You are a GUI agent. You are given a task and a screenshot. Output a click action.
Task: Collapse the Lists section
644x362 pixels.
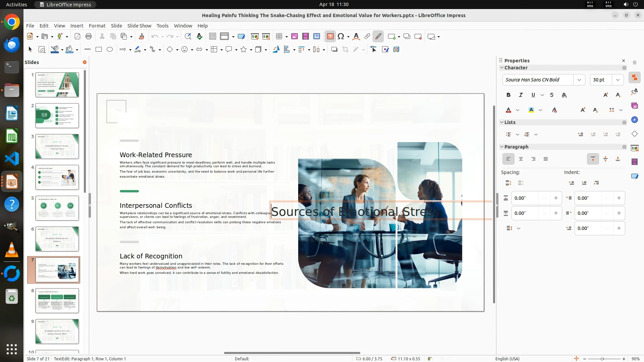click(502, 122)
